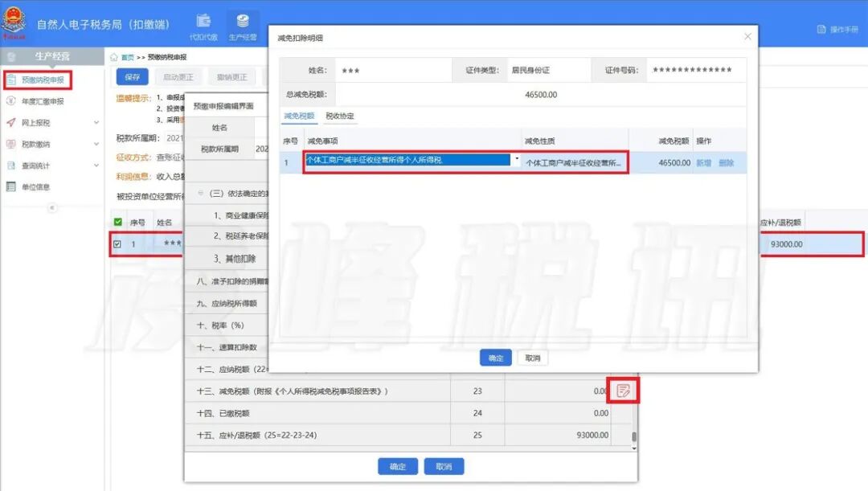
Task: Toggle the checkbox for row 1
Action: coord(117,244)
